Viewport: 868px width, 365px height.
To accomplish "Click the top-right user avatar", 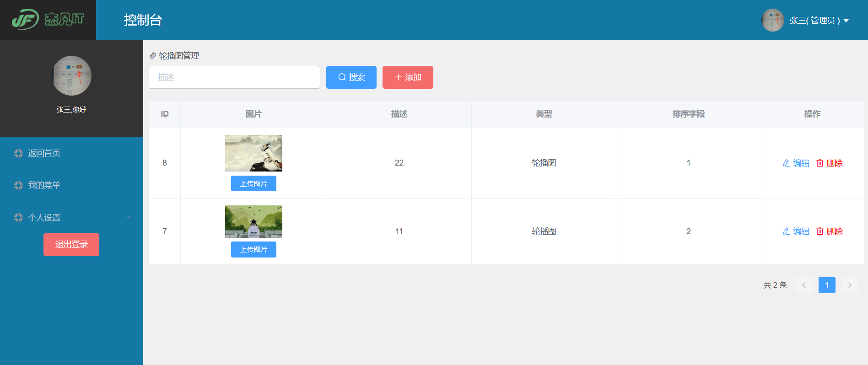I will coord(773,20).
